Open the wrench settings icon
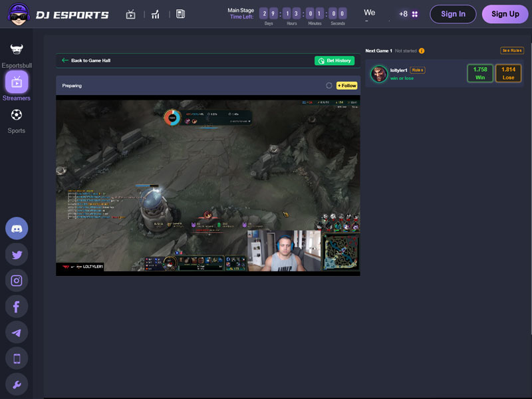The height and width of the screenshot is (399, 532). tap(17, 384)
